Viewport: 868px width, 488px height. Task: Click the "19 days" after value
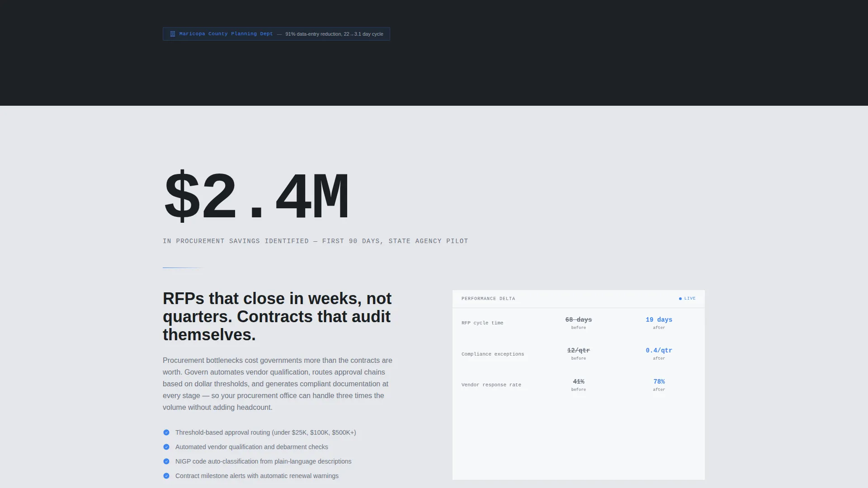(659, 319)
